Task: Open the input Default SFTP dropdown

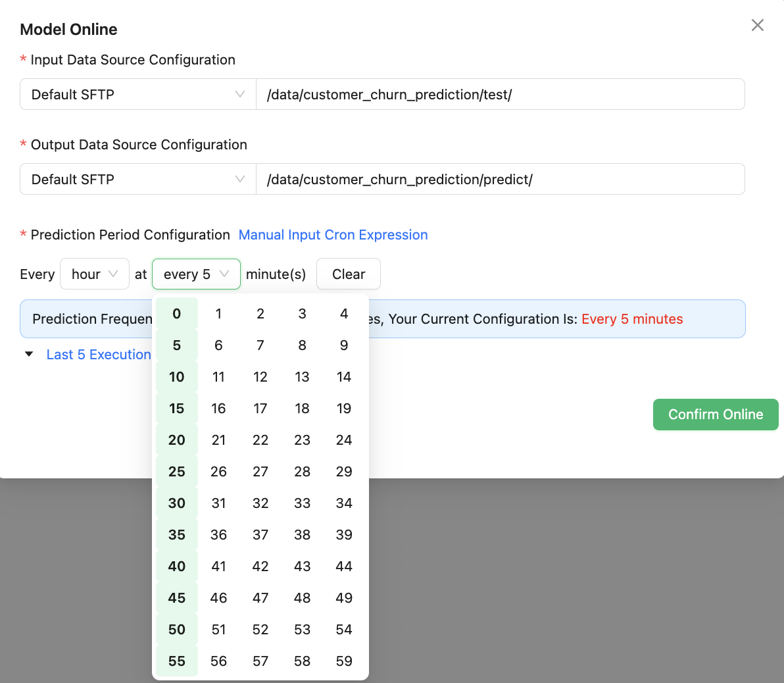Action: click(137, 94)
